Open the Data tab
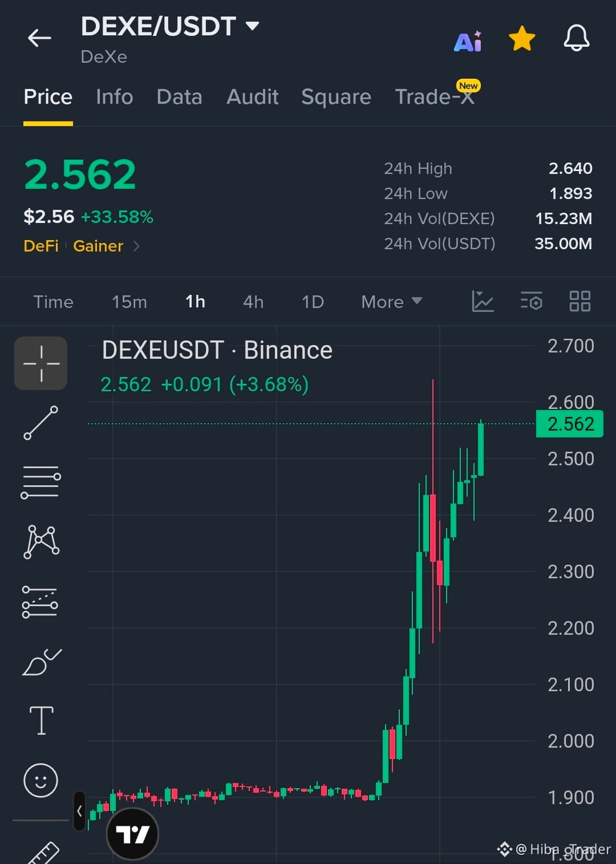616x864 pixels. pyautogui.click(x=180, y=97)
